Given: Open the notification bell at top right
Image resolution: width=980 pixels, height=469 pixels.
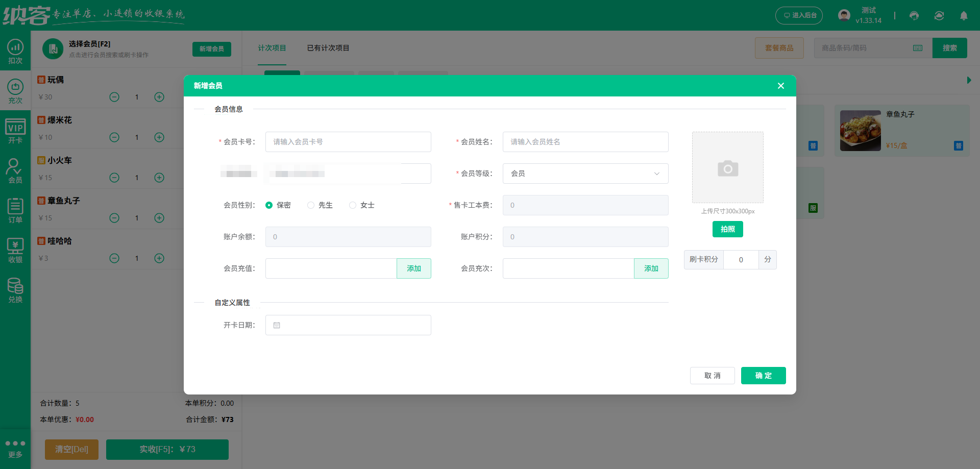Looking at the screenshot, I should pyautogui.click(x=964, y=16).
